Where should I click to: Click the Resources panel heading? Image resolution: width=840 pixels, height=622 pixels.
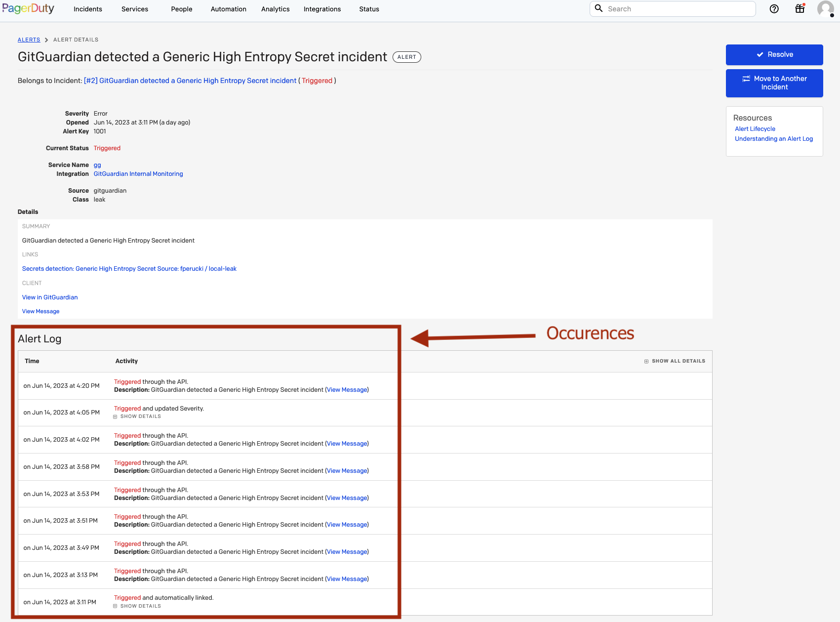752,118
